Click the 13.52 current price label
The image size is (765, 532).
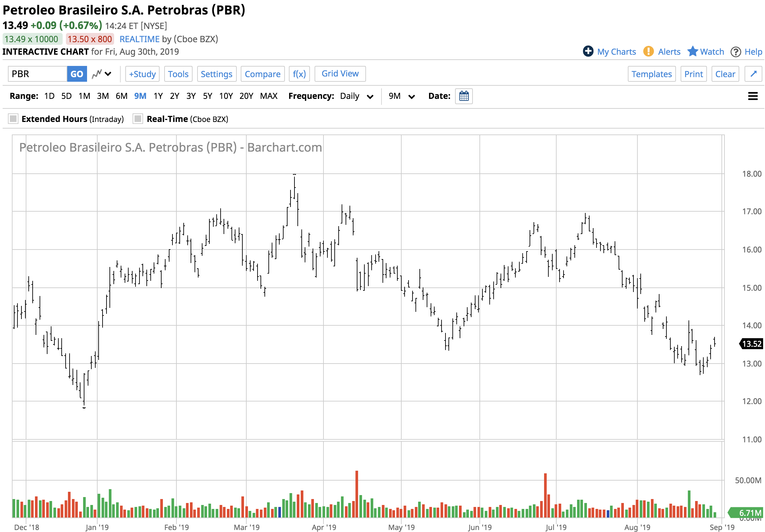click(751, 344)
